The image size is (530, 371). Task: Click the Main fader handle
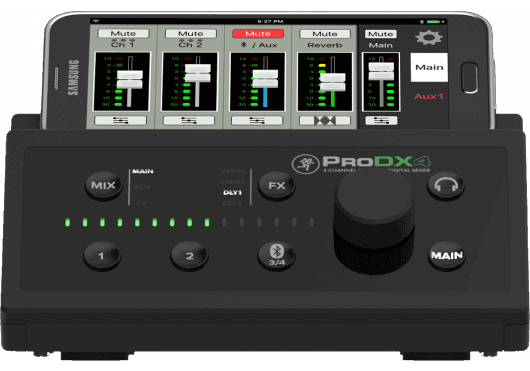[381, 71]
